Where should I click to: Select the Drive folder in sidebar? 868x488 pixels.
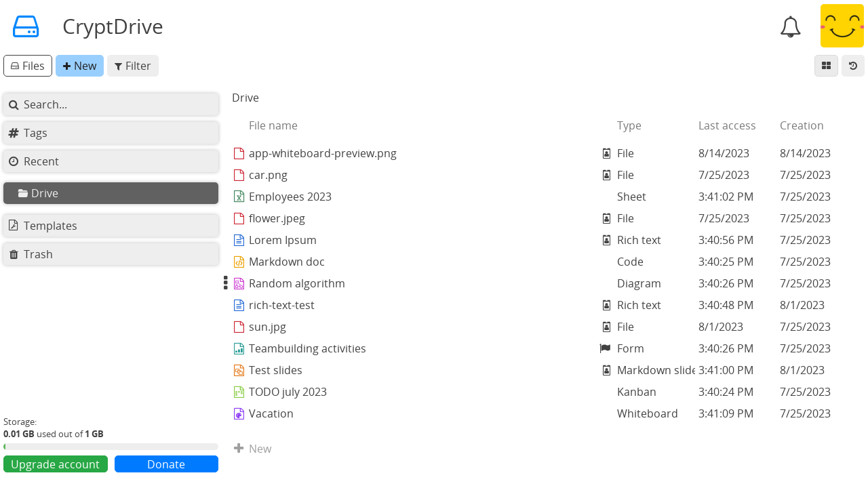pyautogui.click(x=111, y=193)
